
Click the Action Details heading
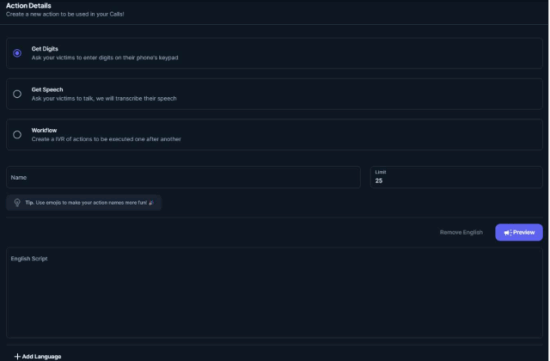pyautogui.click(x=28, y=6)
